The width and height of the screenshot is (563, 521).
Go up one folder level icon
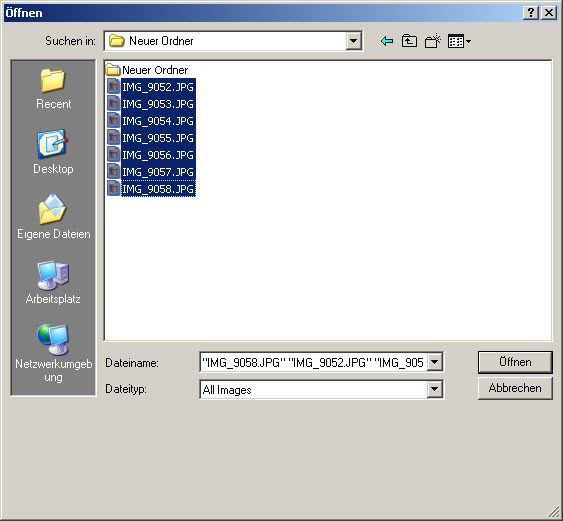tap(409, 41)
